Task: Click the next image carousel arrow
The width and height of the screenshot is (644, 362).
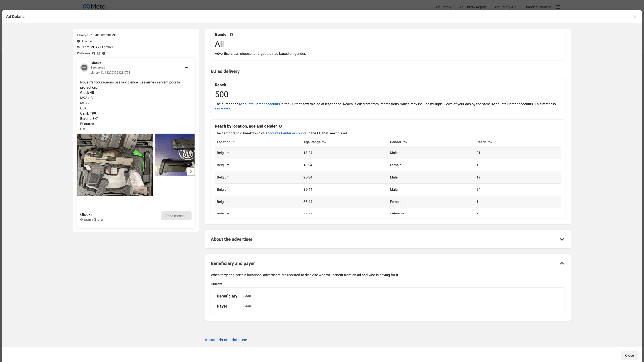Action: point(191,172)
